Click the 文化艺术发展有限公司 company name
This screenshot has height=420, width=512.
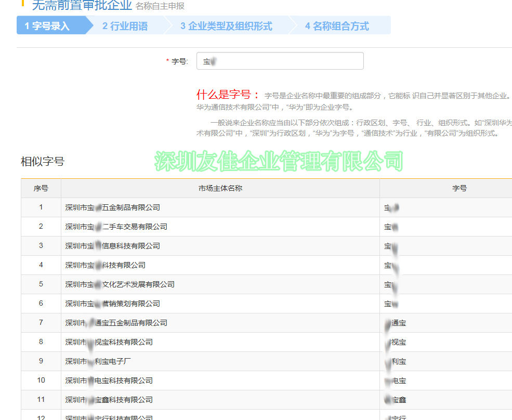pyautogui.click(x=120, y=284)
